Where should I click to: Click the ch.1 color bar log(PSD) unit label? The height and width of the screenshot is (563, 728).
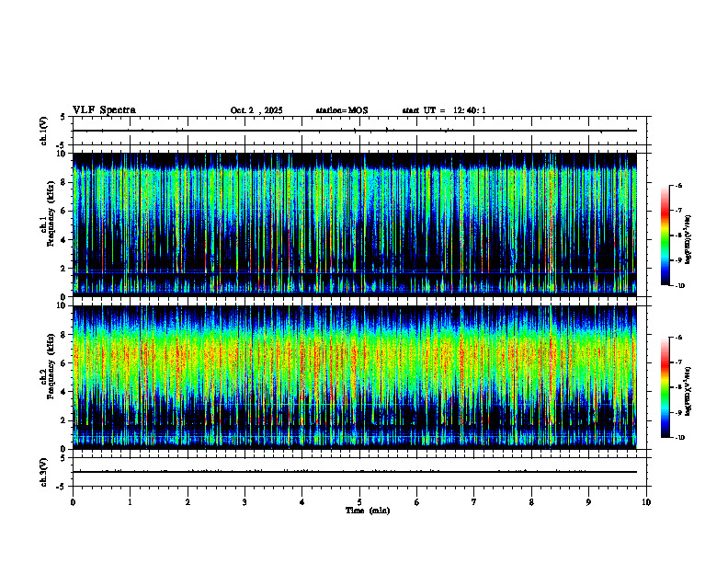[688, 239]
